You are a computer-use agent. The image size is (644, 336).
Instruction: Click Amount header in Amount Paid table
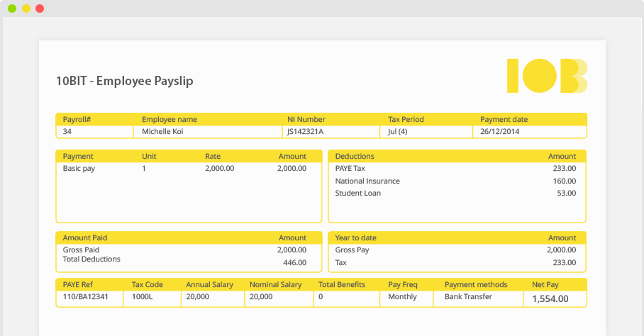[x=292, y=237]
